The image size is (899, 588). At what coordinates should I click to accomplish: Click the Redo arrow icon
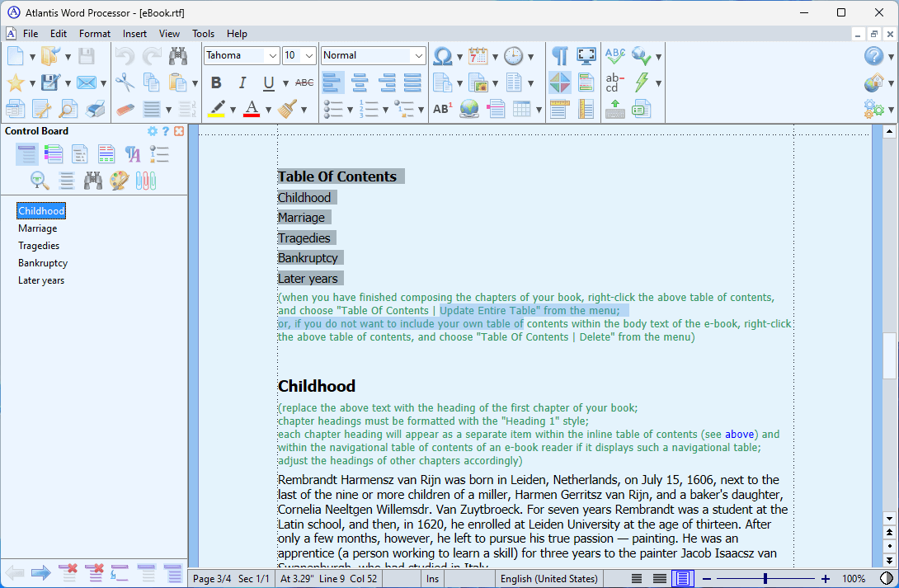click(x=152, y=56)
